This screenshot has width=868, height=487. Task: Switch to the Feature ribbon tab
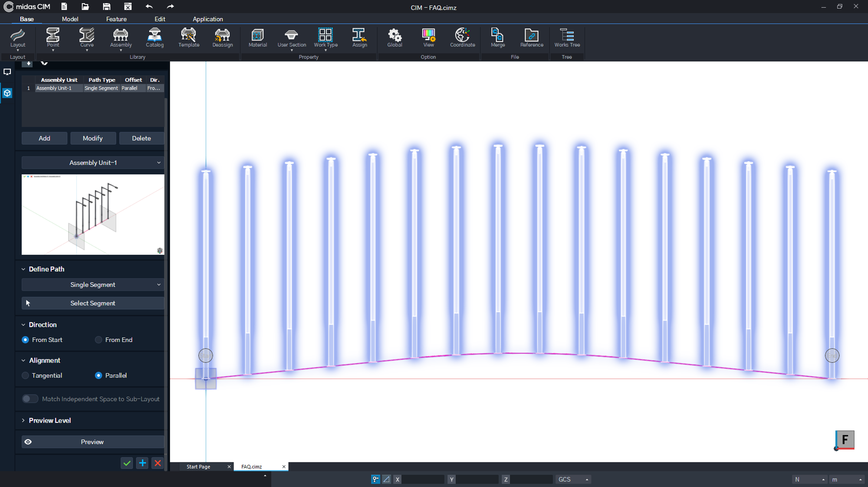116,19
